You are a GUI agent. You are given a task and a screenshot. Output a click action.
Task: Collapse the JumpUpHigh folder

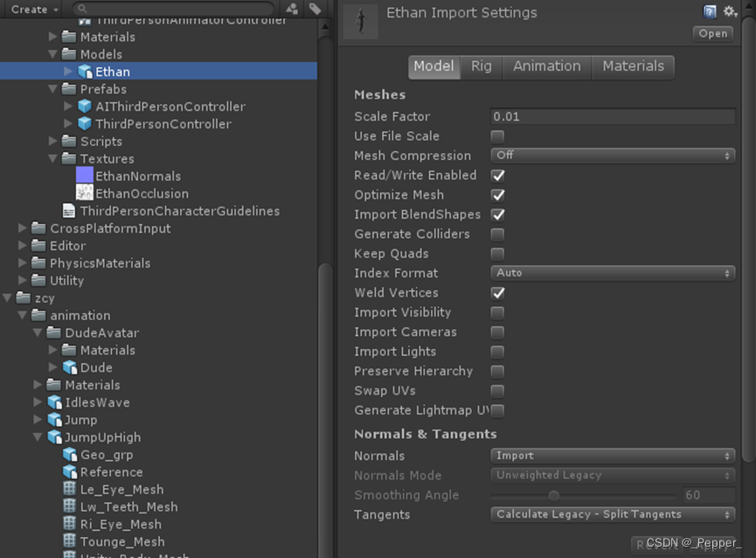point(37,436)
